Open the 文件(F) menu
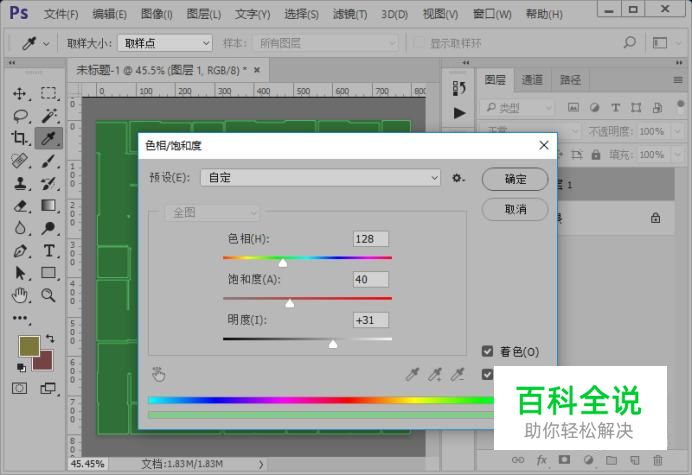 (x=60, y=14)
